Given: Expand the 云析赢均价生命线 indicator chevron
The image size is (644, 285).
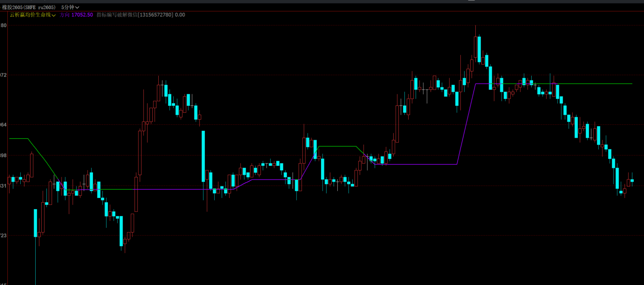Looking at the screenshot, I should click(x=54, y=15).
